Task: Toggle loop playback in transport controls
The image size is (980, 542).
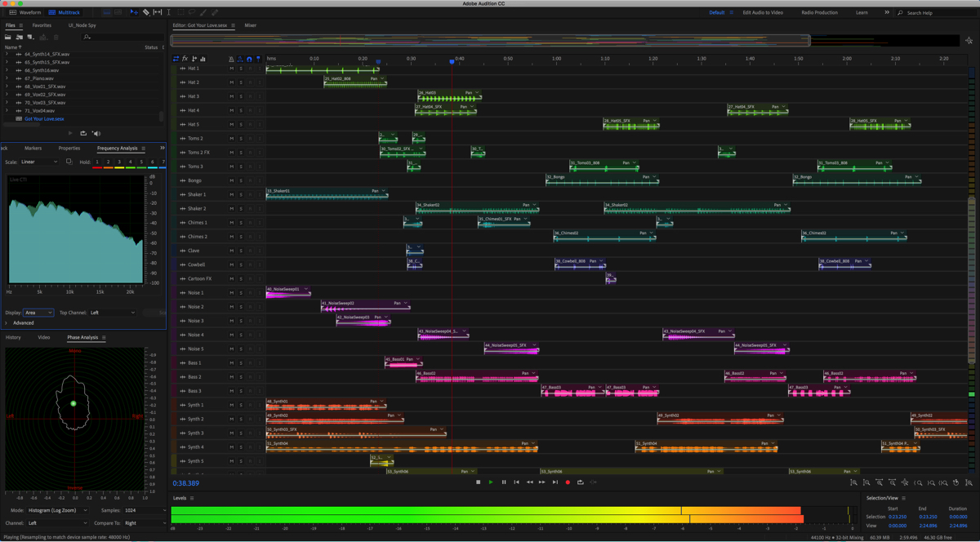Action: (580, 482)
